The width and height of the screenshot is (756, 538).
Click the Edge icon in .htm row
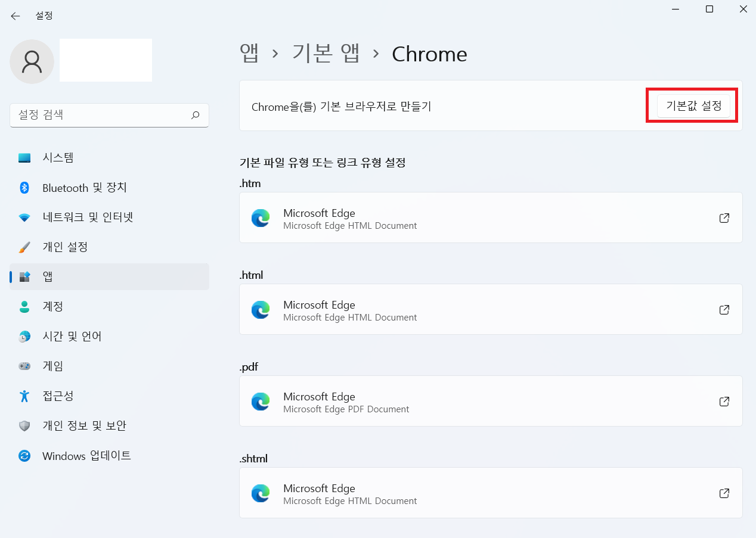261,218
